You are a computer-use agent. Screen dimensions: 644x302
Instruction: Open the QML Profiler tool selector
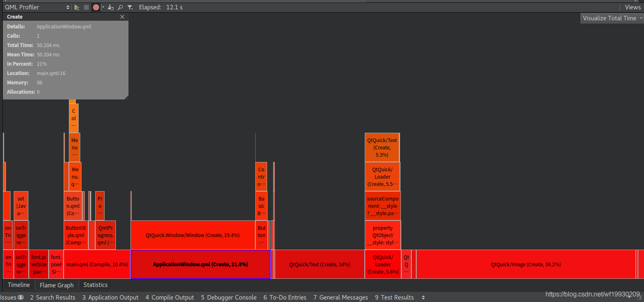coord(37,7)
